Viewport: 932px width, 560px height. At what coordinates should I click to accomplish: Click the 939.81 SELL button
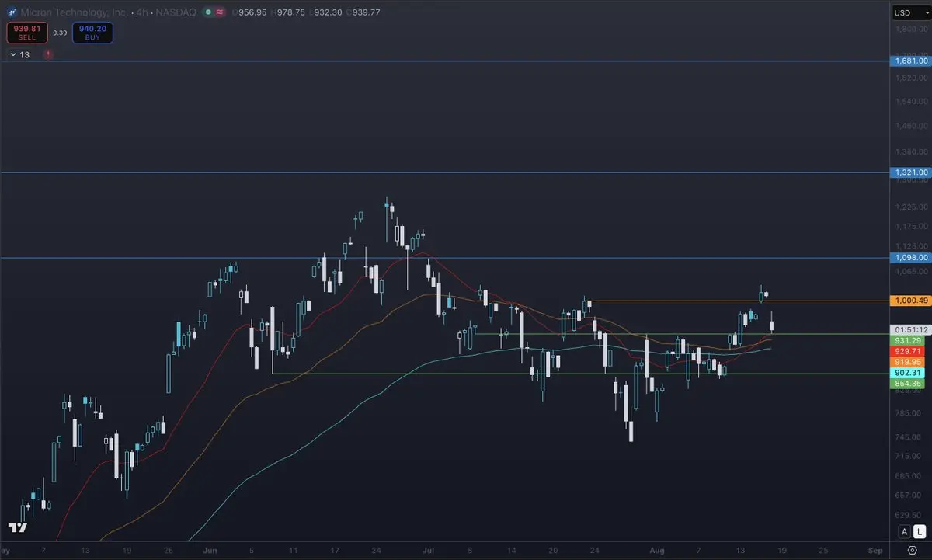click(27, 33)
